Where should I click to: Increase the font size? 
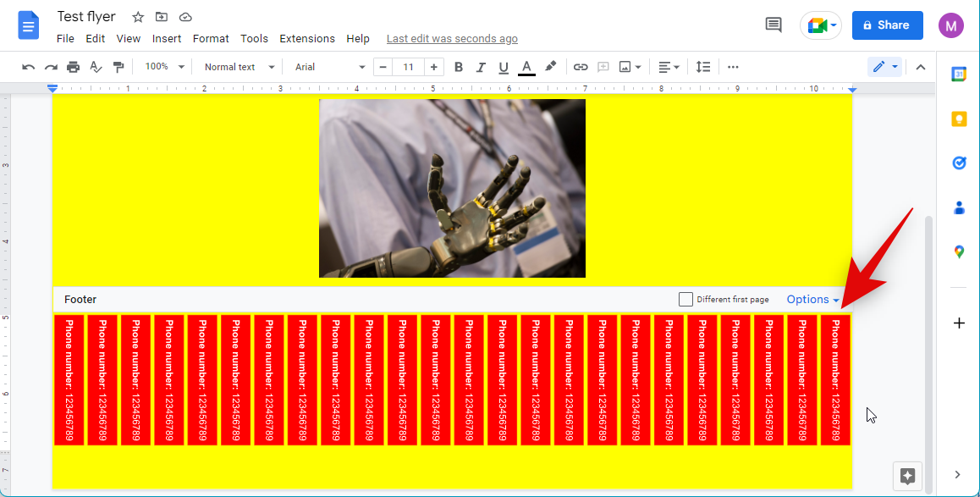point(433,67)
